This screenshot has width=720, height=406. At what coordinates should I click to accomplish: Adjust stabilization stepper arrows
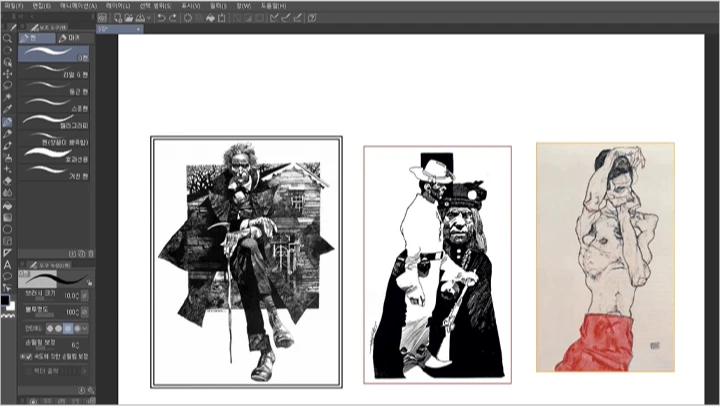(77, 344)
